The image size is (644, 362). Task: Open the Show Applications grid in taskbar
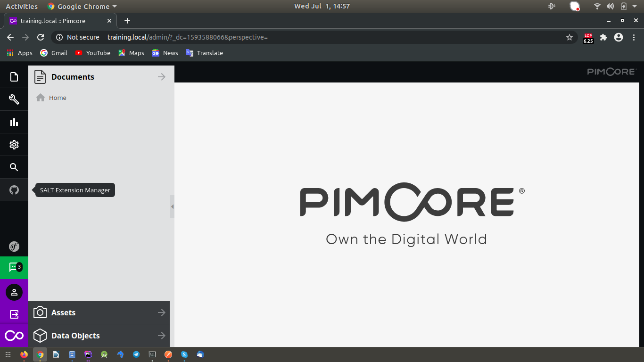[8, 354]
